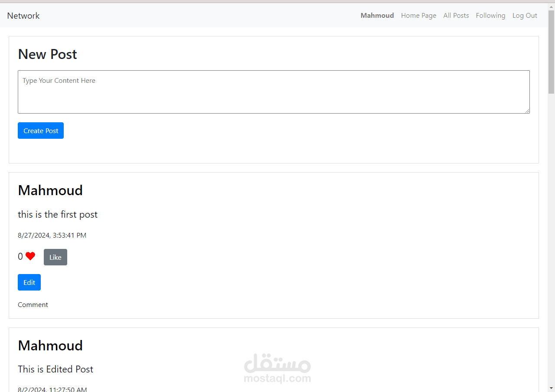Click the text "this is the first post"

tap(58, 215)
